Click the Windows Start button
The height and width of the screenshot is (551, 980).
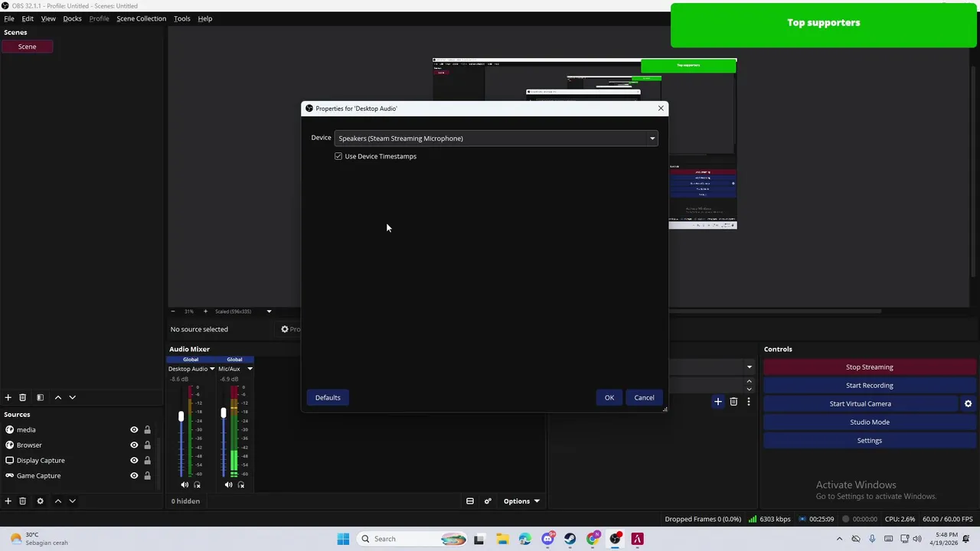pyautogui.click(x=343, y=539)
